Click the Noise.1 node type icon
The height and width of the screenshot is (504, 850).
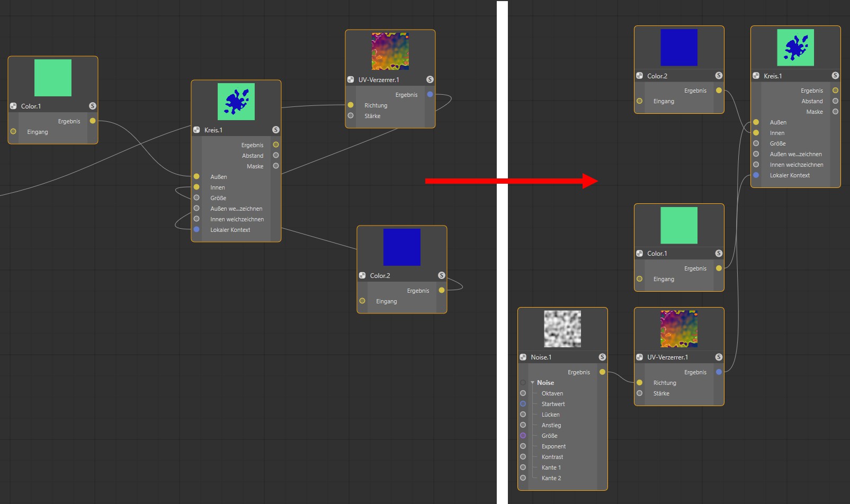click(523, 357)
